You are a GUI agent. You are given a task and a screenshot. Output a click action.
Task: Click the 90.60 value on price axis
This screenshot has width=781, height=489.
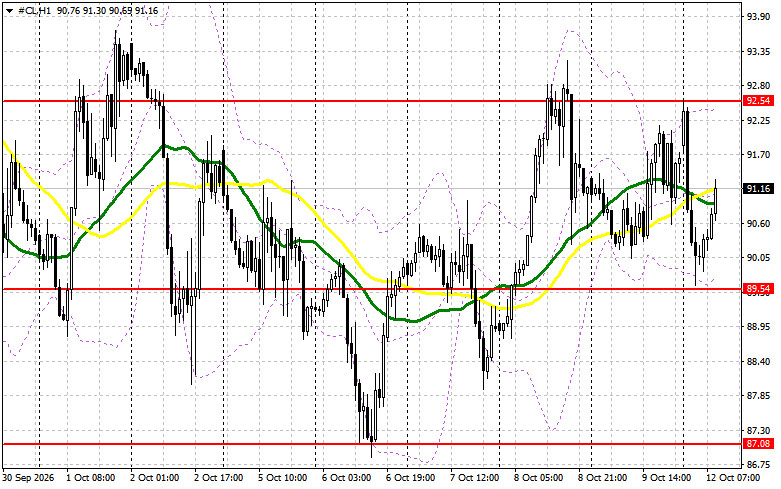coord(759,224)
